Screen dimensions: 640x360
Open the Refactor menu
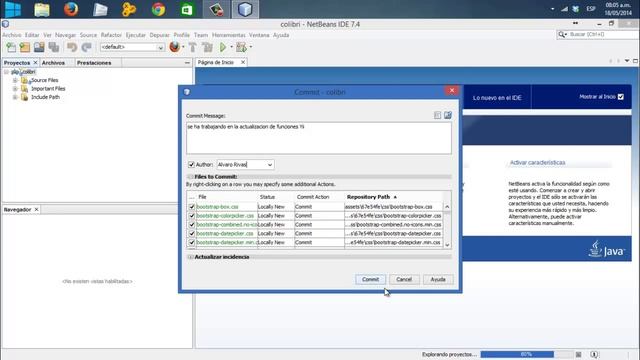tap(111, 35)
